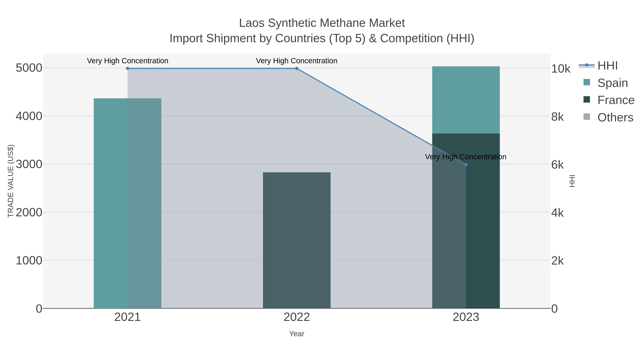Toggle the HHI legend entry
Image resolution: width=644 pixels, height=362 pixels.
(x=598, y=66)
